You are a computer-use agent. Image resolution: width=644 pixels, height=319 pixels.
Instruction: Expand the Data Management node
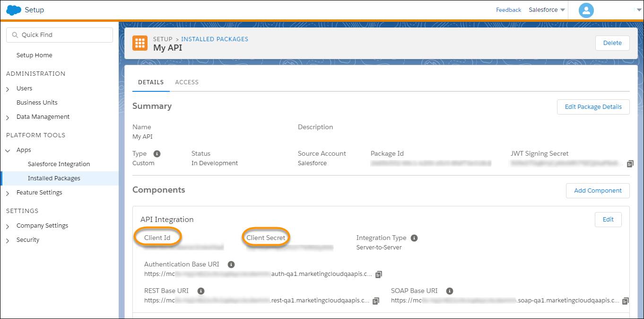[8, 117]
